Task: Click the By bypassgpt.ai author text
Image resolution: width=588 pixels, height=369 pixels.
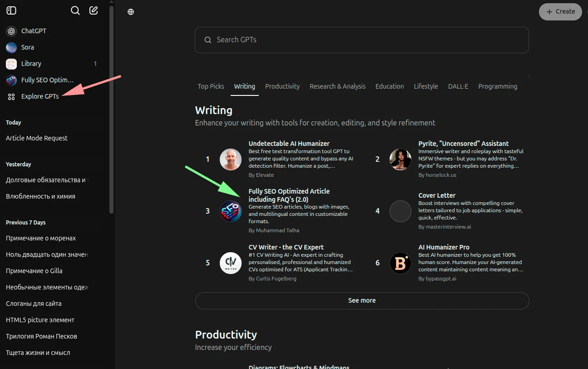Action: (437, 279)
